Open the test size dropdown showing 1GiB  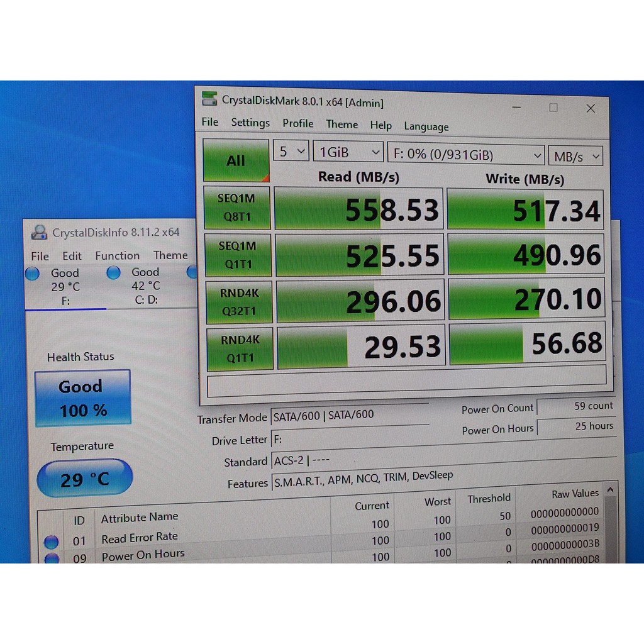pos(348,152)
